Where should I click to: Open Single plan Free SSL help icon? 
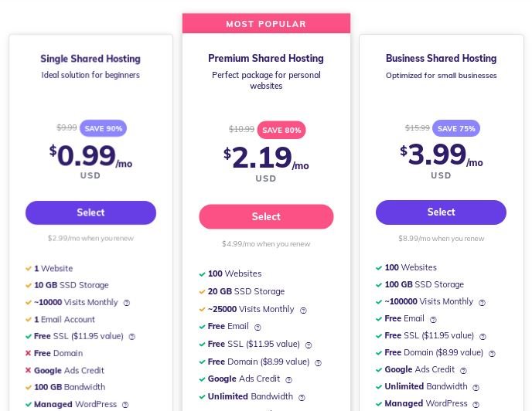click(x=132, y=337)
